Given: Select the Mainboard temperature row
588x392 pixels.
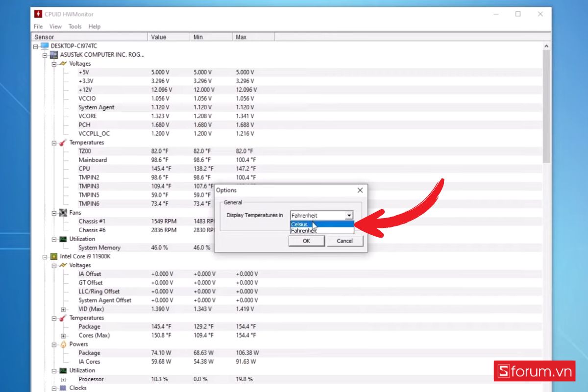Looking at the screenshot, I should click(x=287, y=160).
